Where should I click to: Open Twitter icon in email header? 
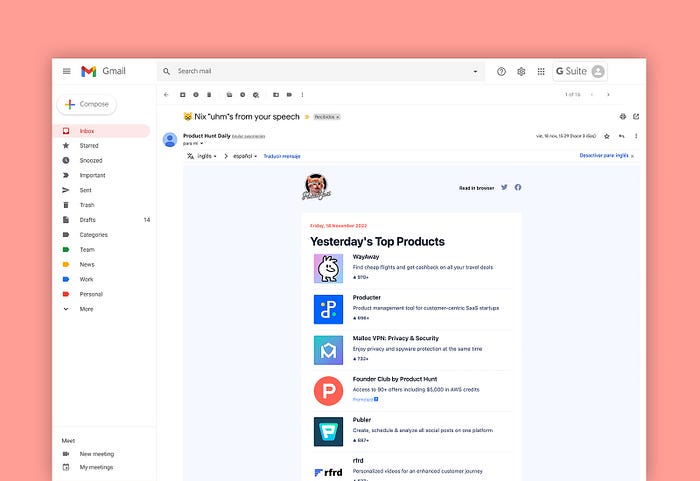point(504,188)
